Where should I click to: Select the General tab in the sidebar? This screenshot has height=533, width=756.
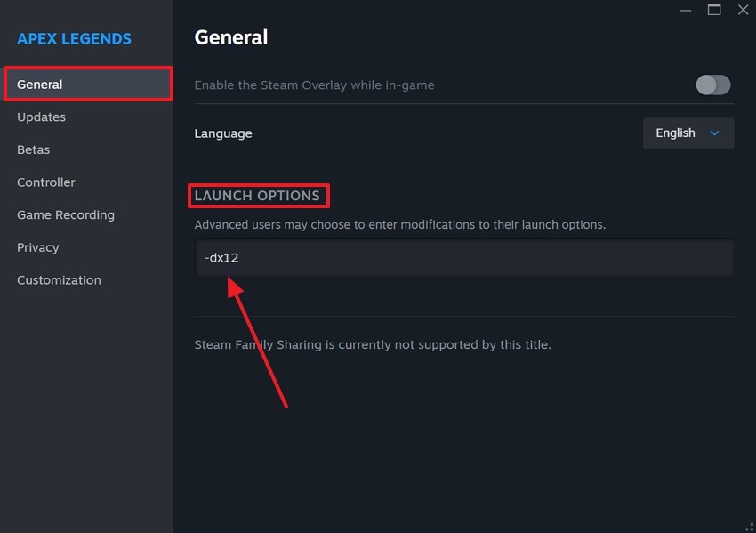pyautogui.click(x=40, y=84)
